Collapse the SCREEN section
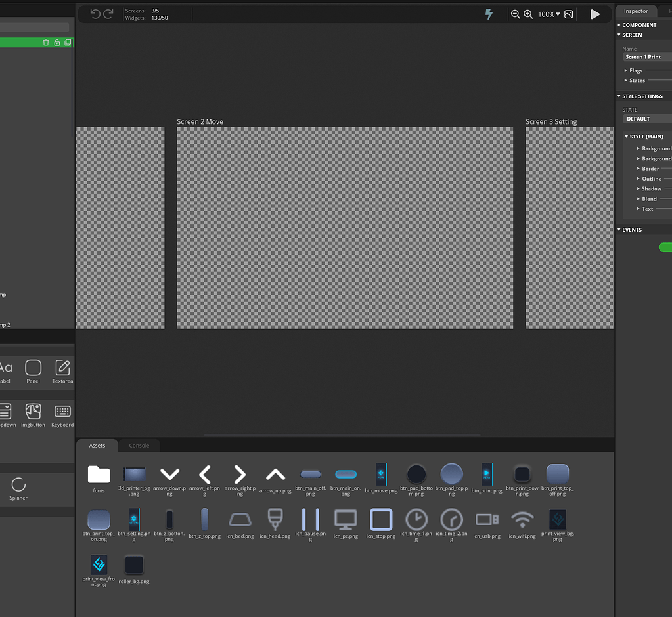Image resolution: width=672 pixels, height=617 pixels. (x=631, y=35)
